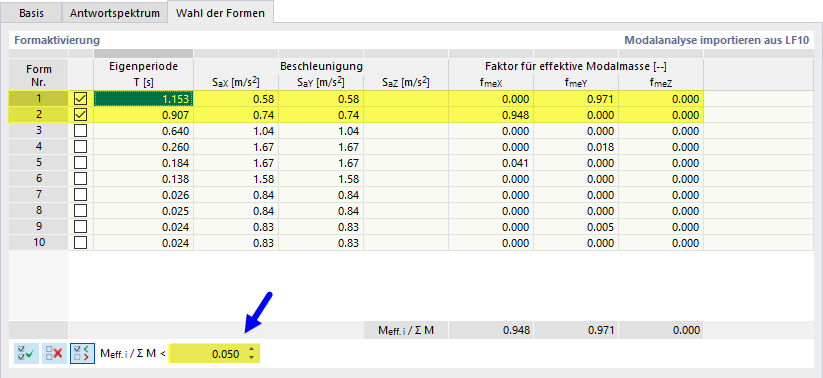Viewport: 823px width, 378px height.
Task: Uncheck the checkbox for mode 2
Action: 81,114
